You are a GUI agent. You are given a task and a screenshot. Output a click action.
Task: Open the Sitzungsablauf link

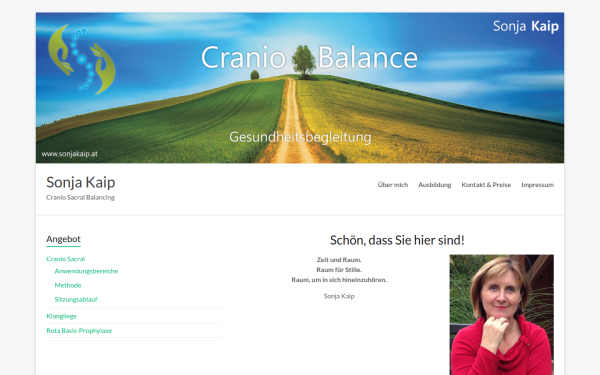76,300
